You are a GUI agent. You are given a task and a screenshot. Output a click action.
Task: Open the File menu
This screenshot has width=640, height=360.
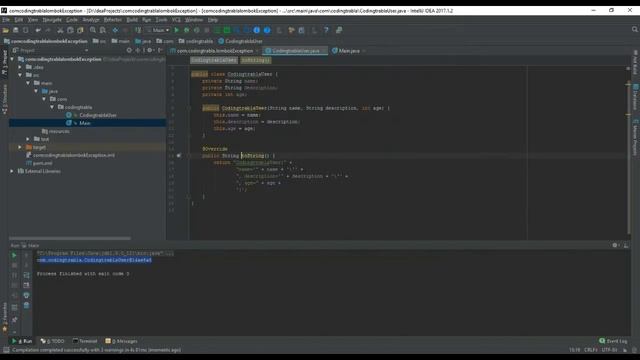pyautogui.click(x=6, y=20)
